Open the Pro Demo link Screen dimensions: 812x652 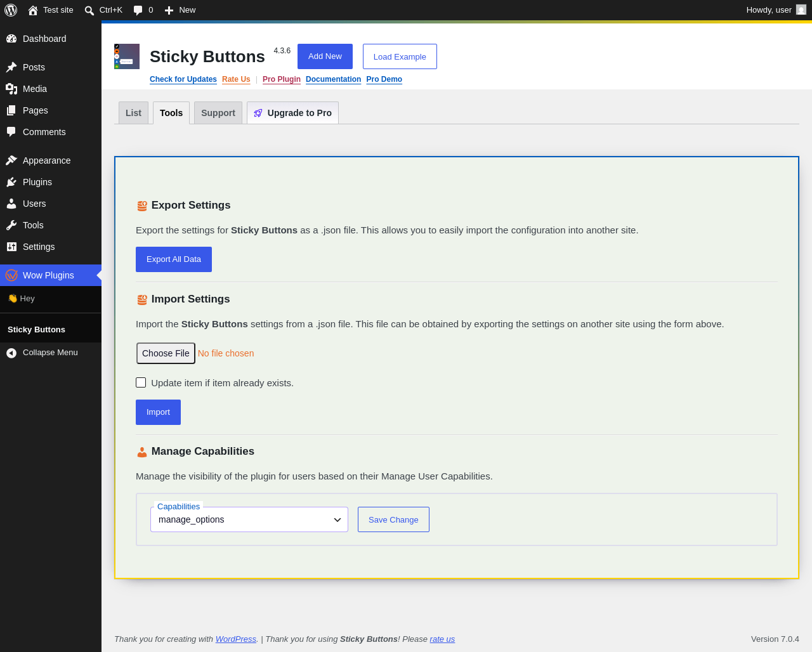click(x=384, y=79)
